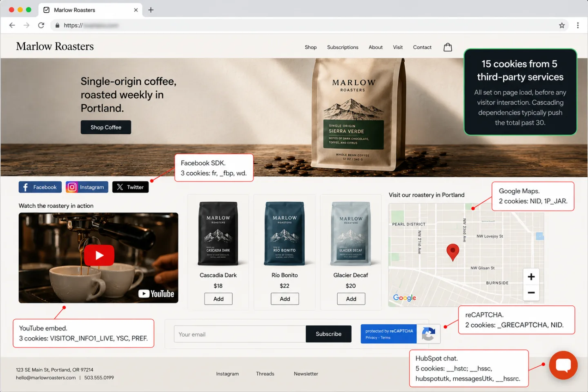Click the reCAPTCHA logo icon
The width and height of the screenshot is (588, 392).
click(428, 334)
